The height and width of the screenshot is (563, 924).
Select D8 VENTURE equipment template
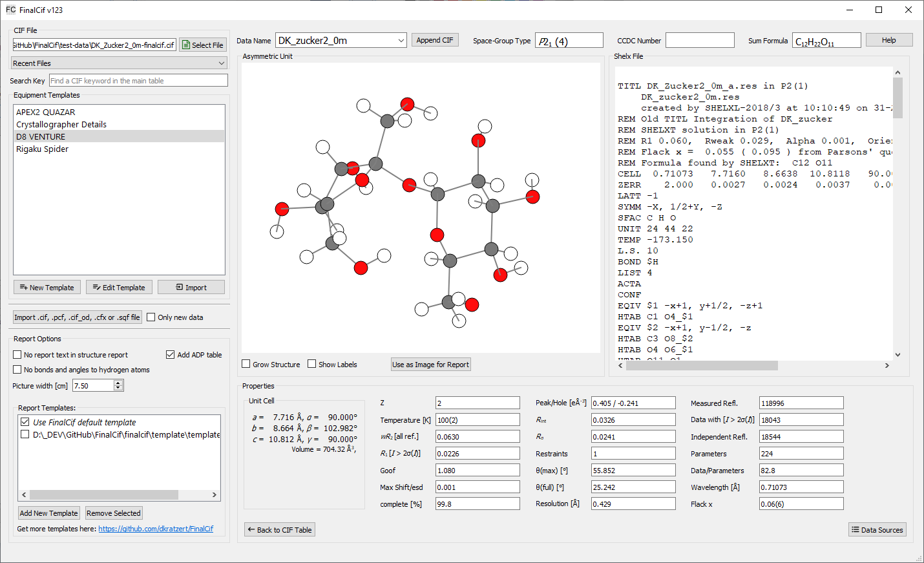[41, 137]
